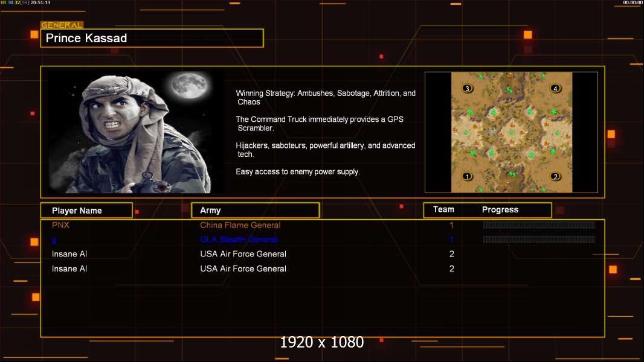
Task: Click second Insane AI's USA Air Force General
Action: (243, 269)
